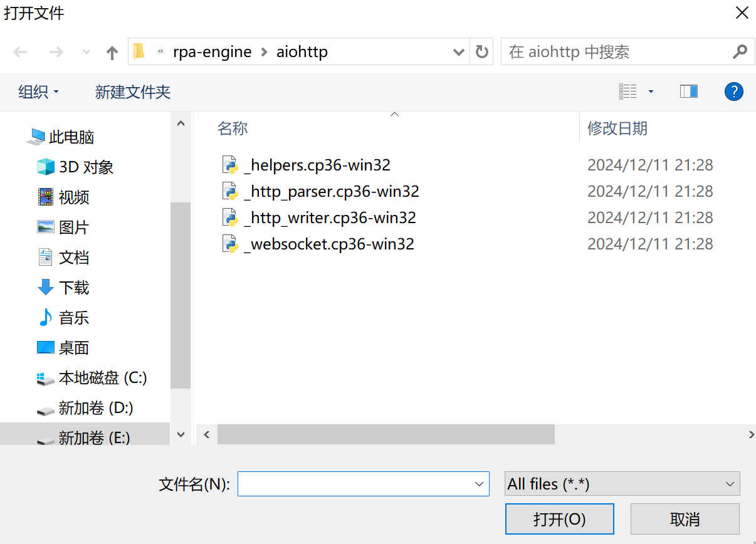Click the Up folder arrow icon

pos(112,53)
